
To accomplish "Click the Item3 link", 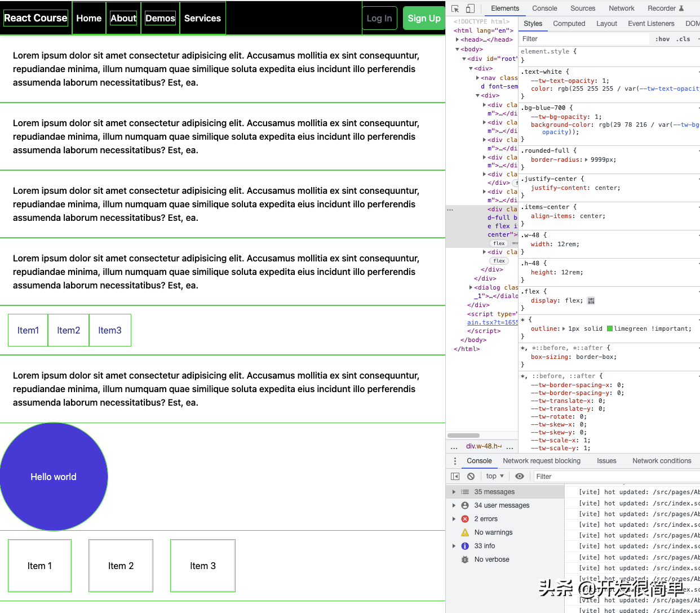I will tap(110, 330).
